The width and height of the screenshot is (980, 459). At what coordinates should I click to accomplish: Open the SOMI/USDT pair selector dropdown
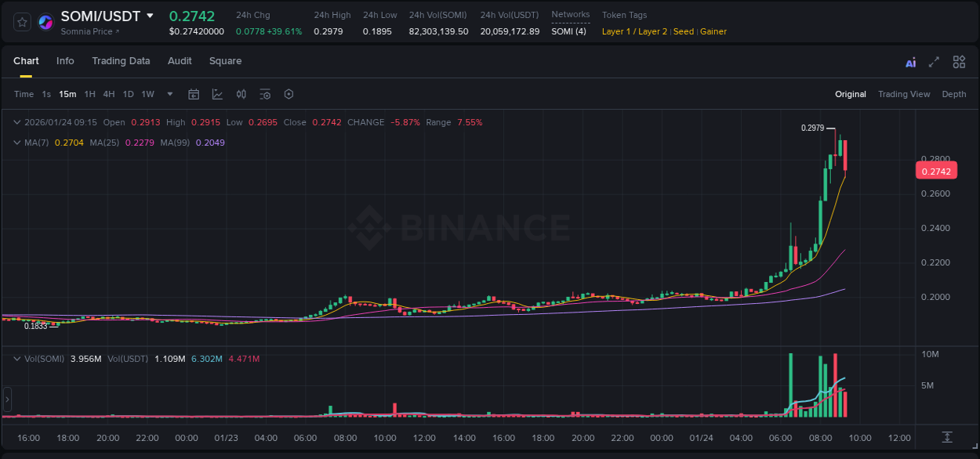pos(151,16)
